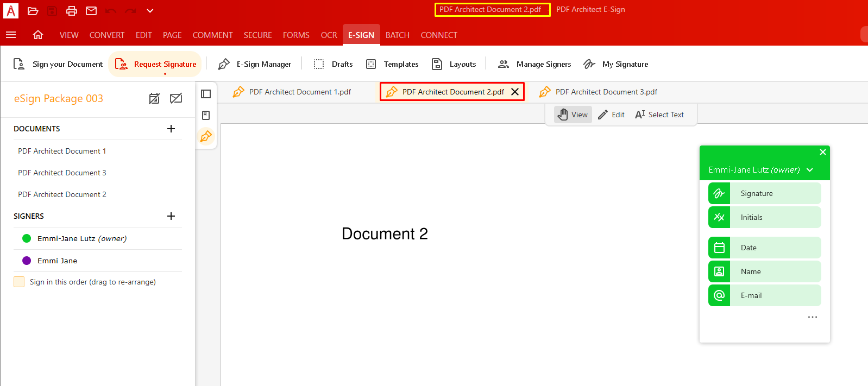Open the COMMENT ribbon tab
The width and height of the screenshot is (868, 386).
pyautogui.click(x=212, y=35)
